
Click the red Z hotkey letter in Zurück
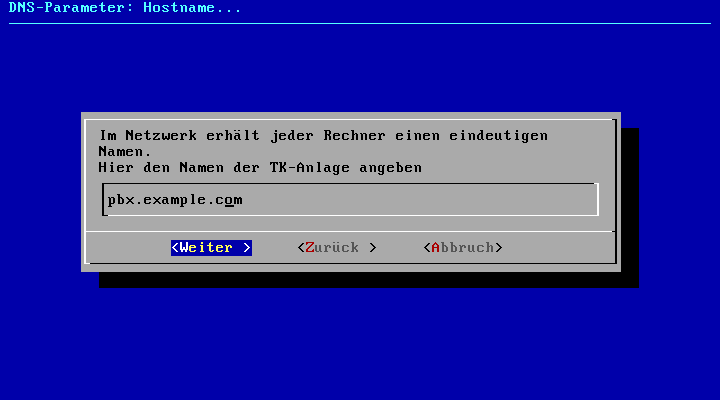310,248
